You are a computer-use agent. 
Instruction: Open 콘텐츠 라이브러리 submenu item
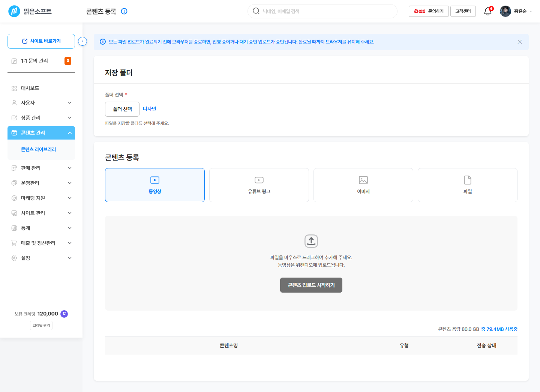pos(38,149)
